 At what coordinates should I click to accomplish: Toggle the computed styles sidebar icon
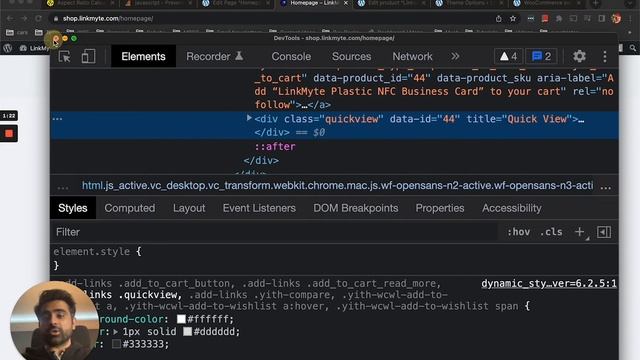point(604,232)
